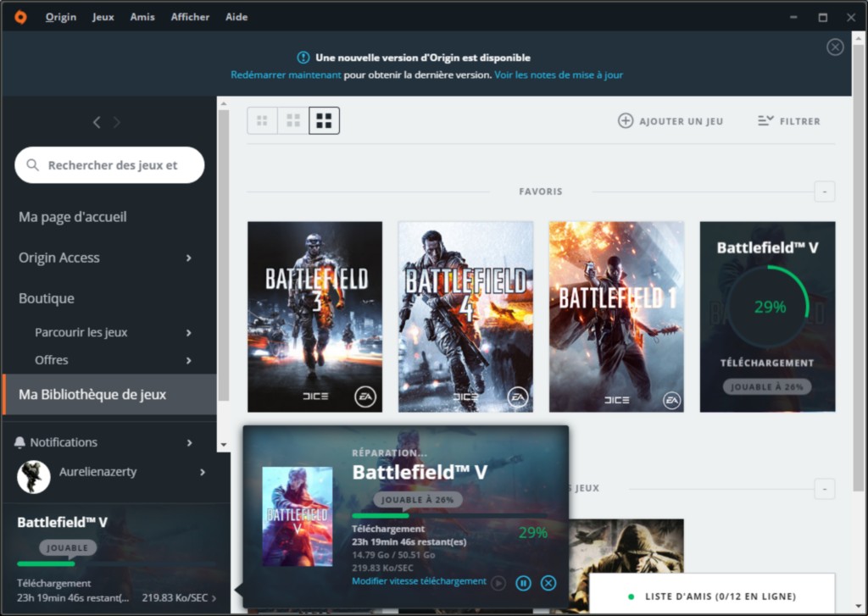Click the Ajouter un jeu button
Screen dimensions: 868x616
pyautogui.click(x=670, y=120)
